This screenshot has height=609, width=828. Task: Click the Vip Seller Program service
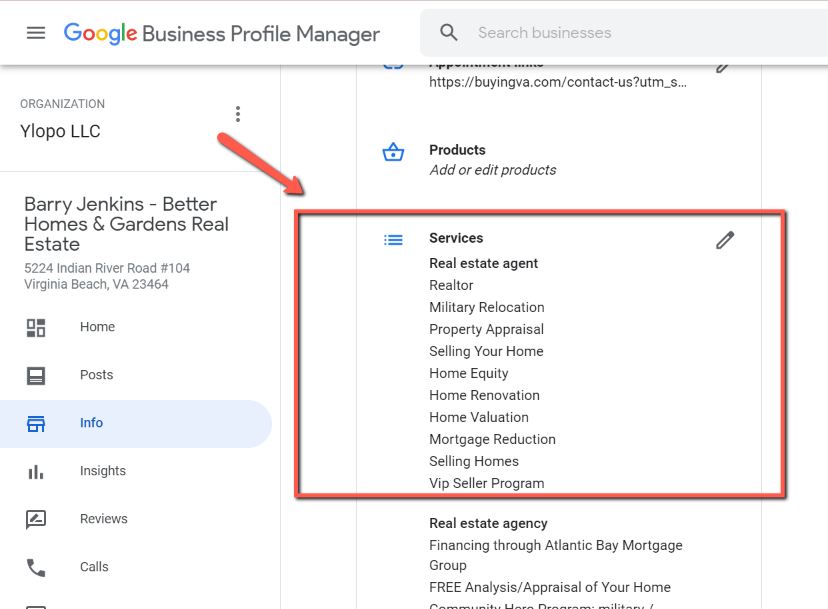[x=486, y=483]
